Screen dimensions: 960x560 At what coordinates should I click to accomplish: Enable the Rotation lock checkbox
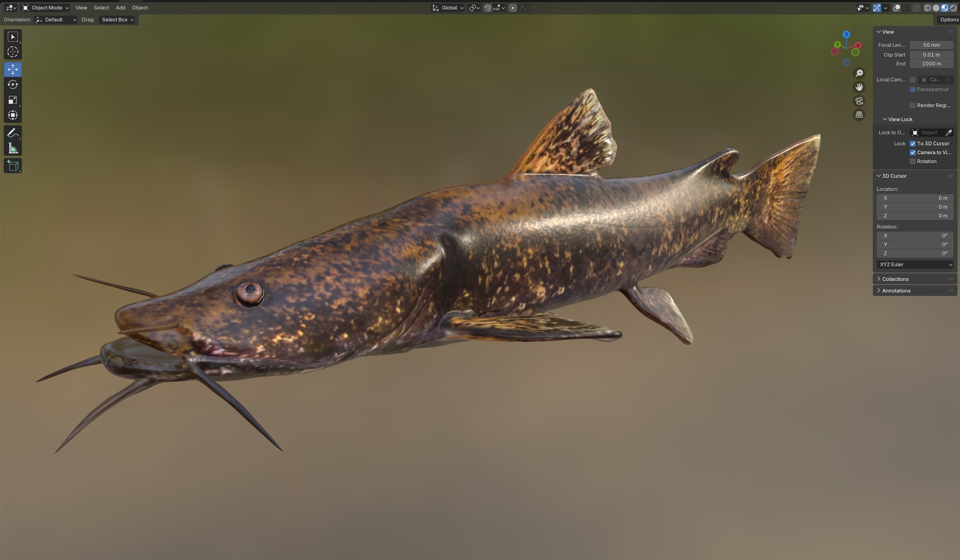[912, 162]
